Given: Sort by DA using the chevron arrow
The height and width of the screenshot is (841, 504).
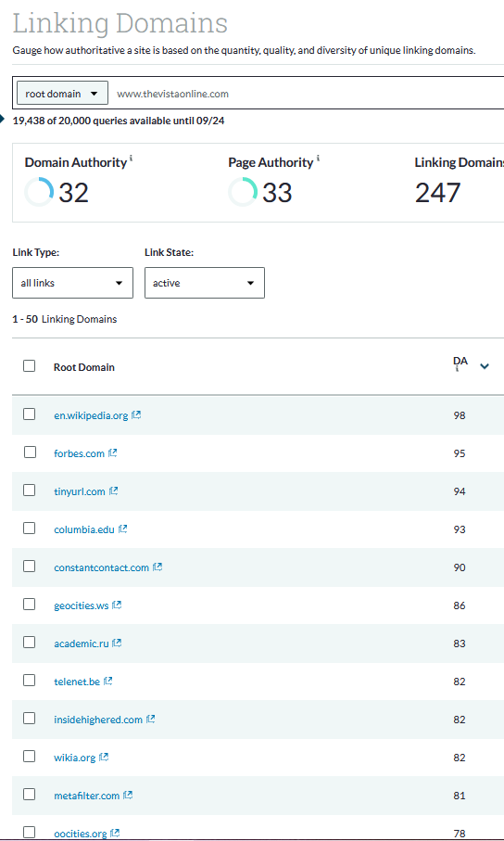Looking at the screenshot, I should pos(485,366).
